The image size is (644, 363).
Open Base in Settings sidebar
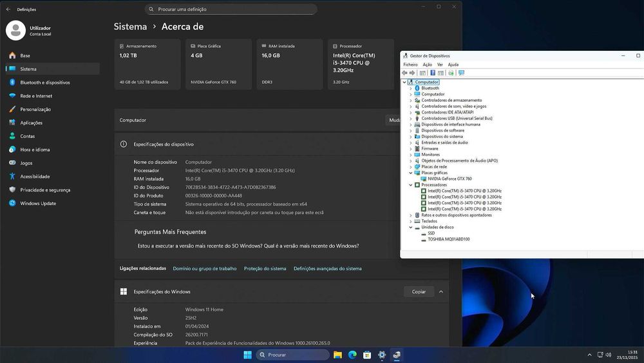(x=53, y=55)
